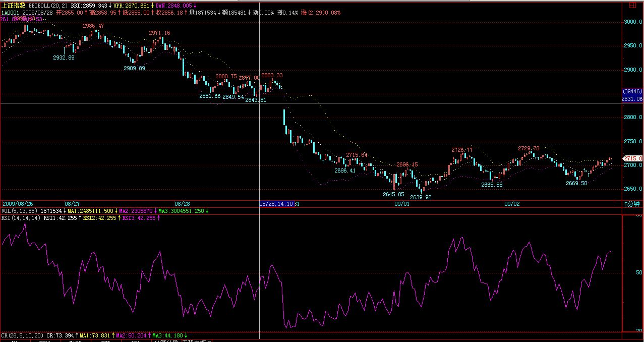Click the stock code 1A0001
The width and height of the screenshot is (644, 342).
click(10, 12)
